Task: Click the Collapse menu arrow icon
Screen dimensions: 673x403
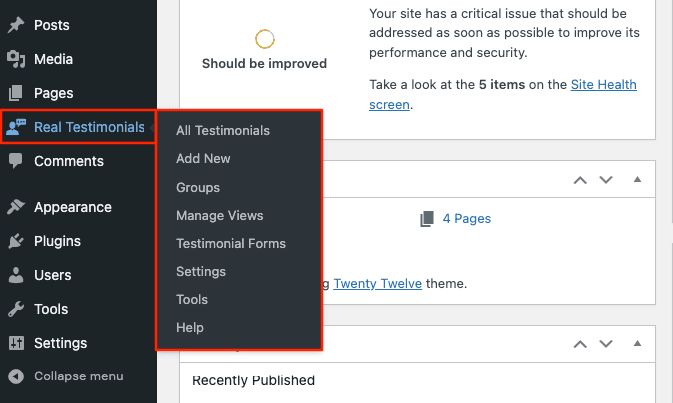Action: (x=16, y=376)
